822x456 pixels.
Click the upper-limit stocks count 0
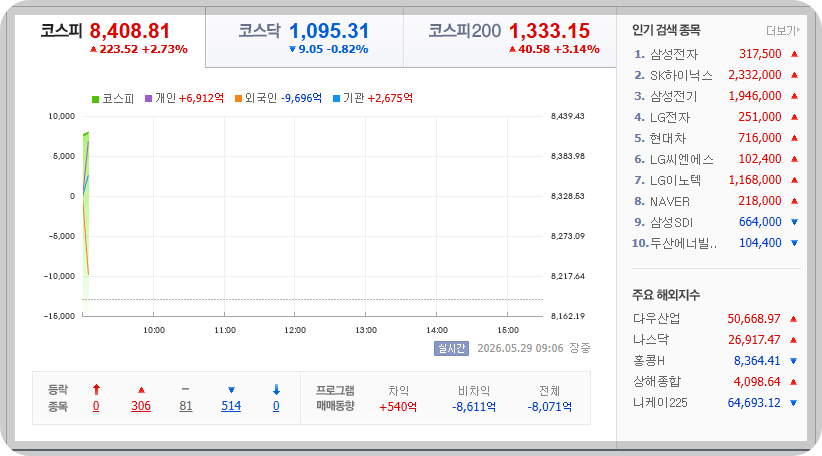[96, 406]
